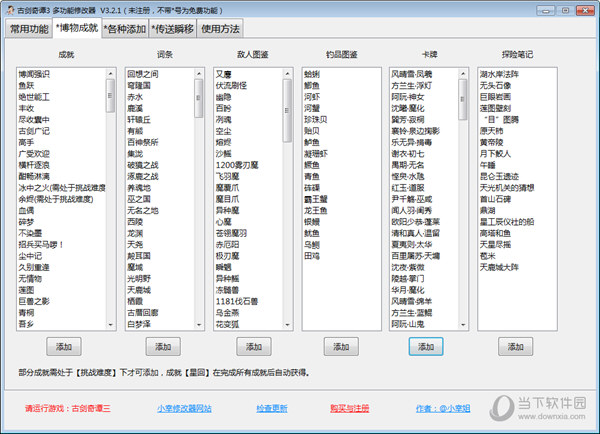Click the 敌人图鉴 list scrollbar thumb
The height and width of the screenshot is (434, 600).
[287, 111]
